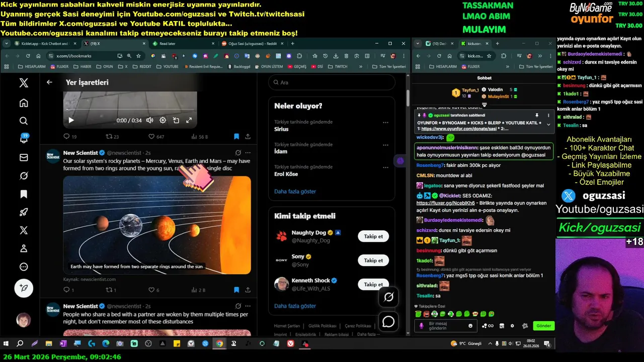Like the rocky planets post with 6 likes

[153, 290]
